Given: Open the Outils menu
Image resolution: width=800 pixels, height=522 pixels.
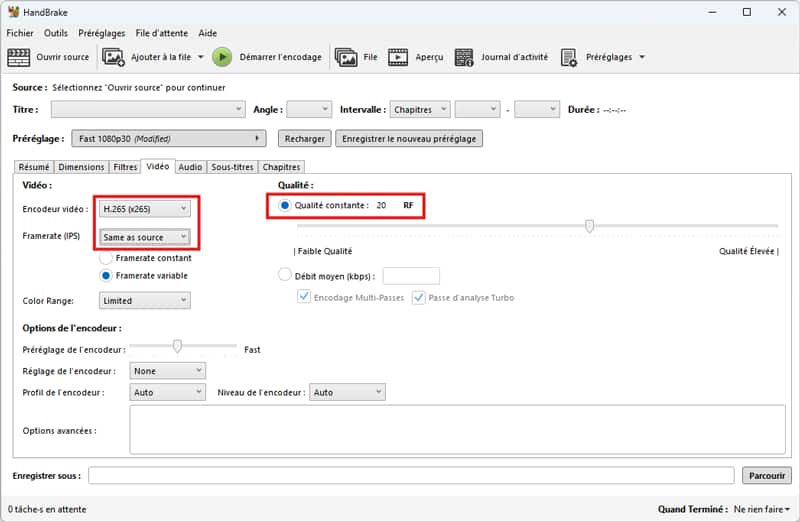Looking at the screenshot, I should coord(56,33).
